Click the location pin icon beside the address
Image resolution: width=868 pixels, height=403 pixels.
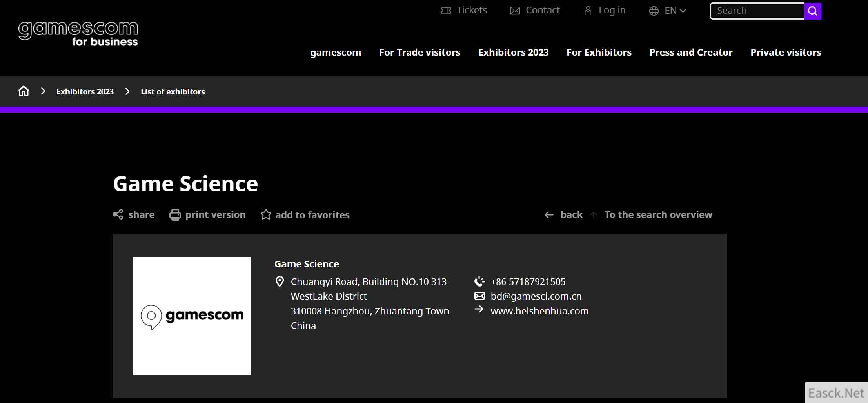click(x=280, y=281)
